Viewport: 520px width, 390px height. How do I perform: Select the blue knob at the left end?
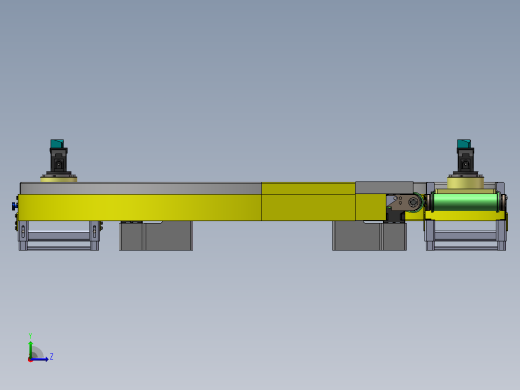click(14, 206)
